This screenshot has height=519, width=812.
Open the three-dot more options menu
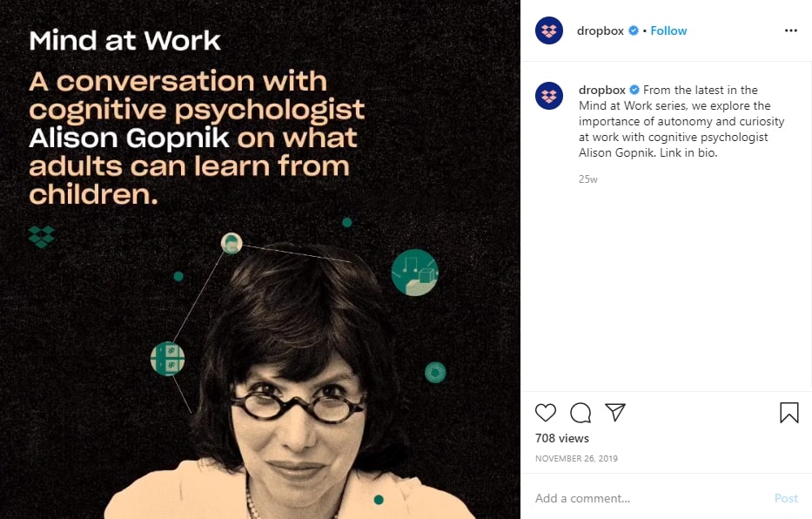point(791,30)
